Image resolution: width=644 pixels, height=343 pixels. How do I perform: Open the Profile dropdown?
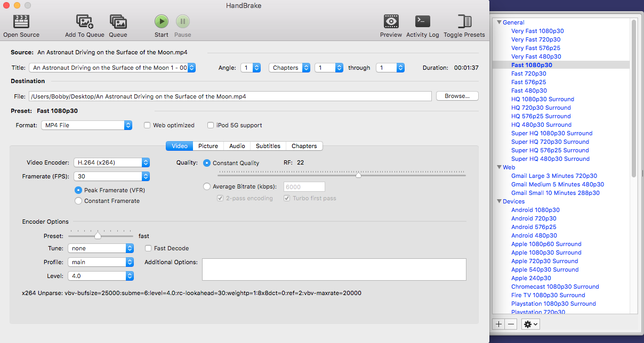click(101, 262)
